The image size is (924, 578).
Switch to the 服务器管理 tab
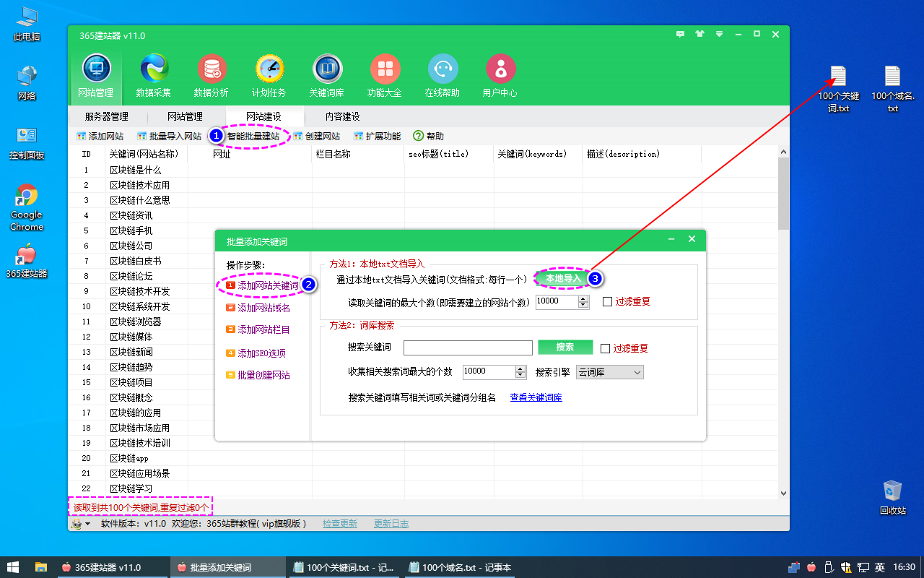(x=106, y=116)
